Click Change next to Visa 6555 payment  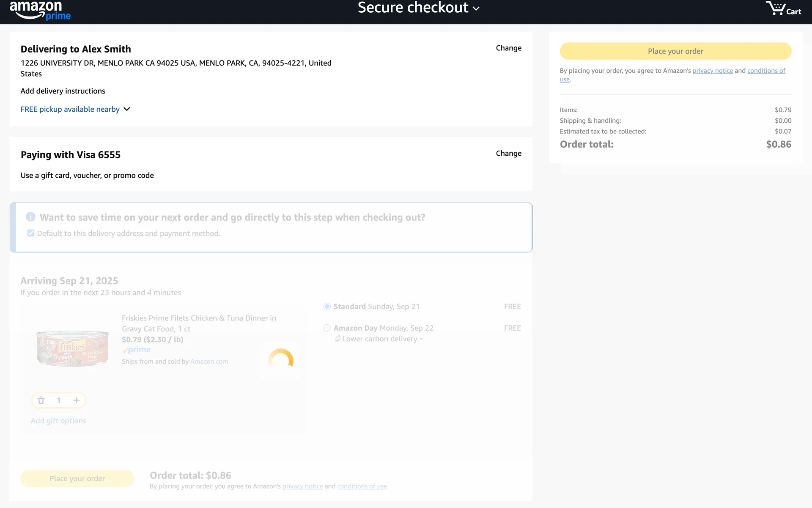point(508,153)
